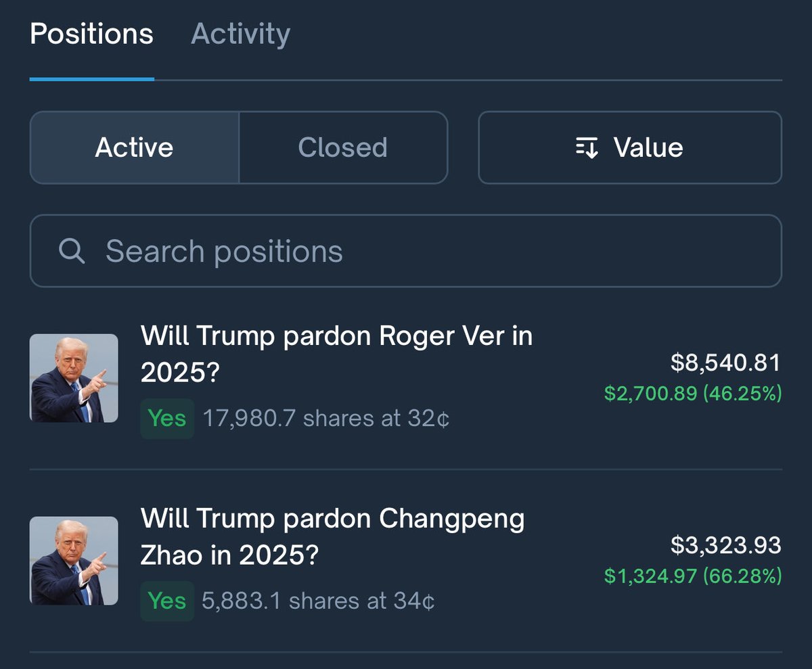
Task: Switch to the Activity tab
Action: [x=241, y=34]
